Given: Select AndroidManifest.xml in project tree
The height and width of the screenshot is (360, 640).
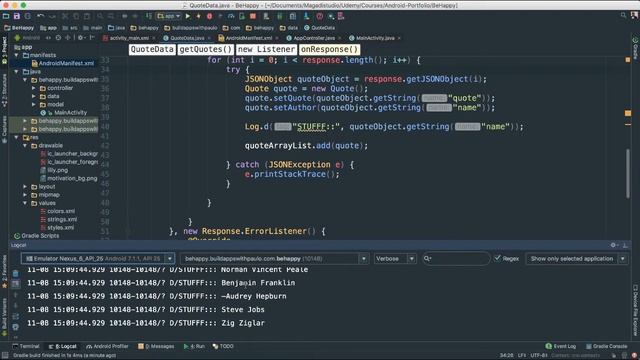Looking at the screenshot, I should [62, 63].
